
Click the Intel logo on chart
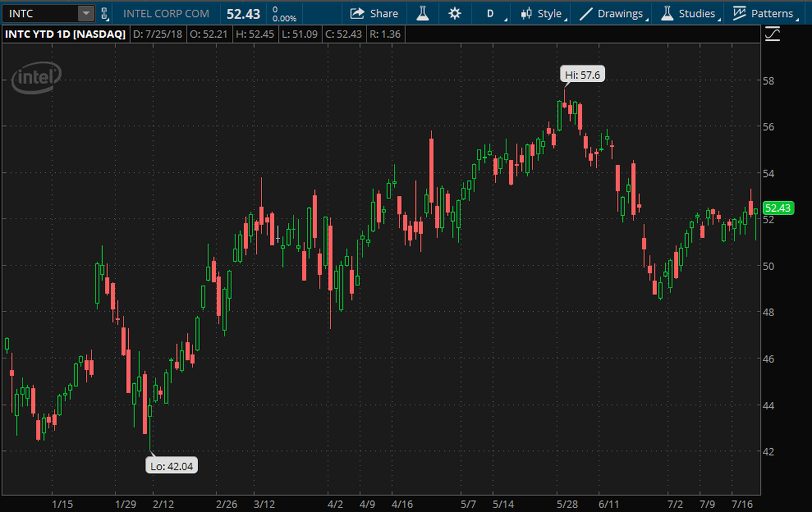coord(37,77)
